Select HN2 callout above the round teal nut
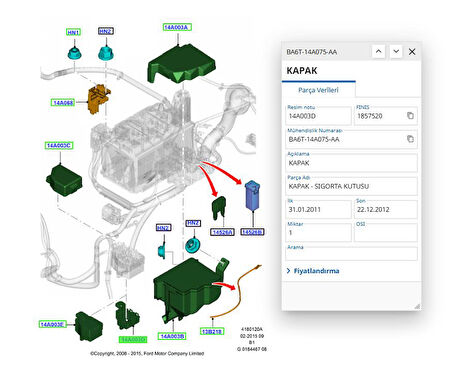452x373 pixels. 193,223
